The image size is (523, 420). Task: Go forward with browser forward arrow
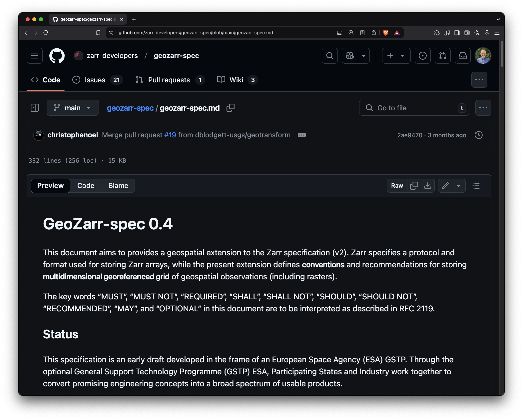pos(36,33)
